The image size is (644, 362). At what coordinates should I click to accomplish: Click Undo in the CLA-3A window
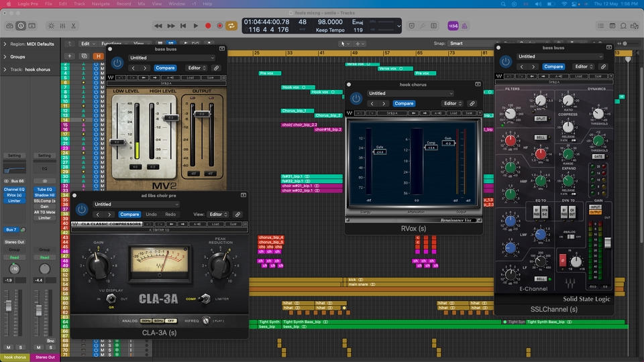pyautogui.click(x=151, y=215)
